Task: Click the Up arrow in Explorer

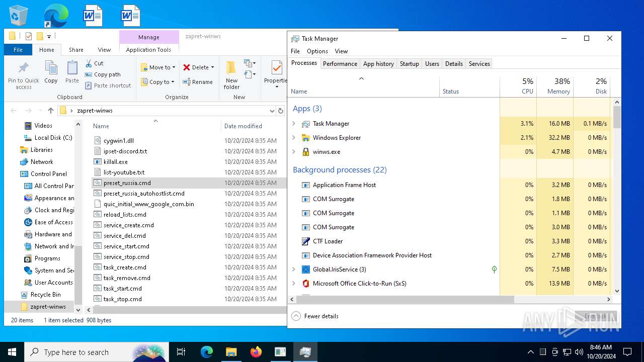Action: tap(50, 111)
